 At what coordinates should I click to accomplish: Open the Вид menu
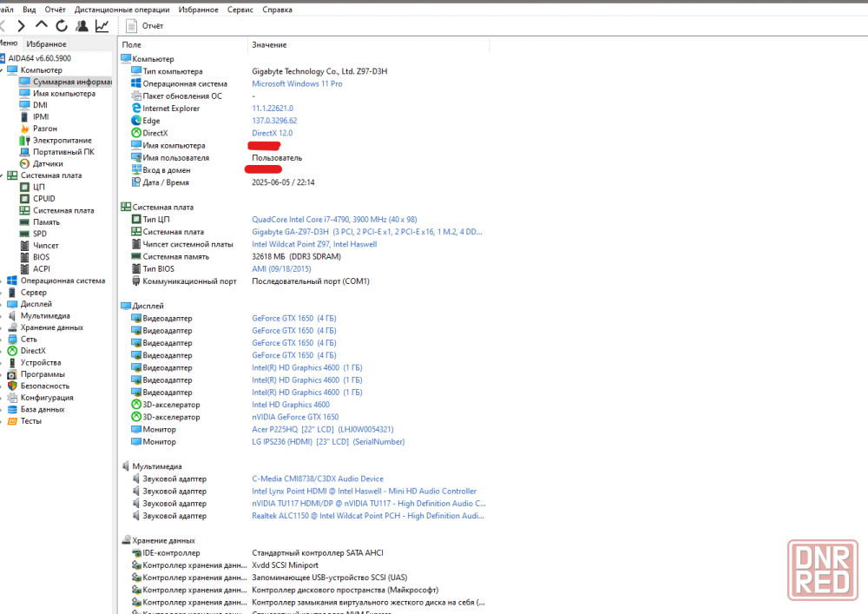pos(30,10)
